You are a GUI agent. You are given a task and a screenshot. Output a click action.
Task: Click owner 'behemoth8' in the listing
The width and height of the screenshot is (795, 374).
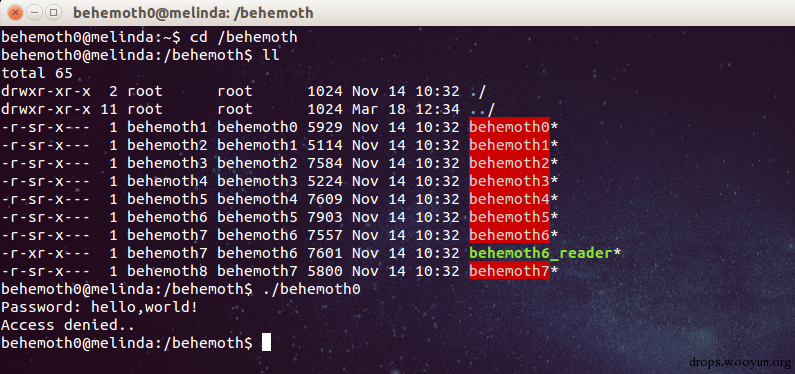click(167, 271)
